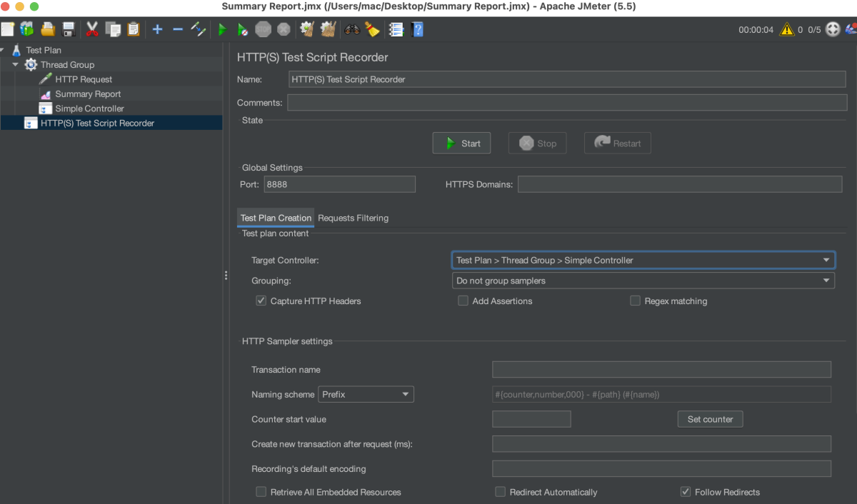Collapse the Thread Group tree node
The height and width of the screenshot is (504, 857).
[x=14, y=64]
